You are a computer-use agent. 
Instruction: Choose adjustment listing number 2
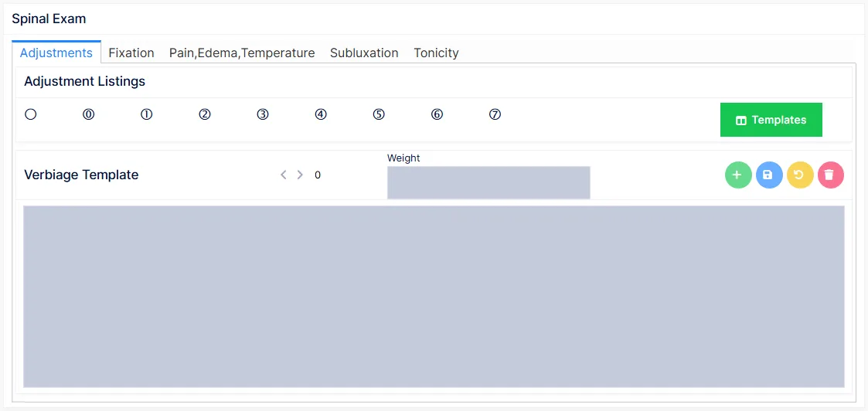205,114
